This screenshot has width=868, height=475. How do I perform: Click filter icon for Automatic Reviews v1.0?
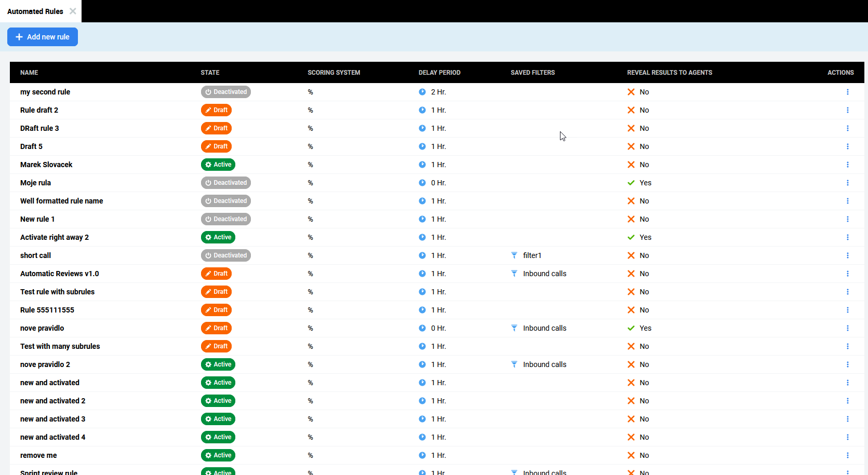[514, 274]
